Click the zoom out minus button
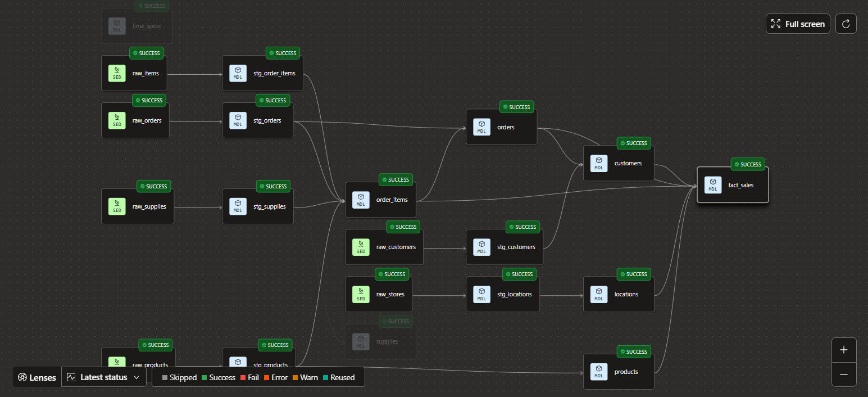This screenshot has width=868, height=397. [x=843, y=374]
